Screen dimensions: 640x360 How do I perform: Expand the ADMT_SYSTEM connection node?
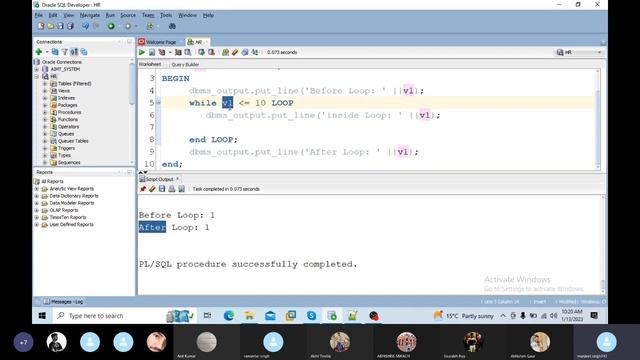click(37, 69)
